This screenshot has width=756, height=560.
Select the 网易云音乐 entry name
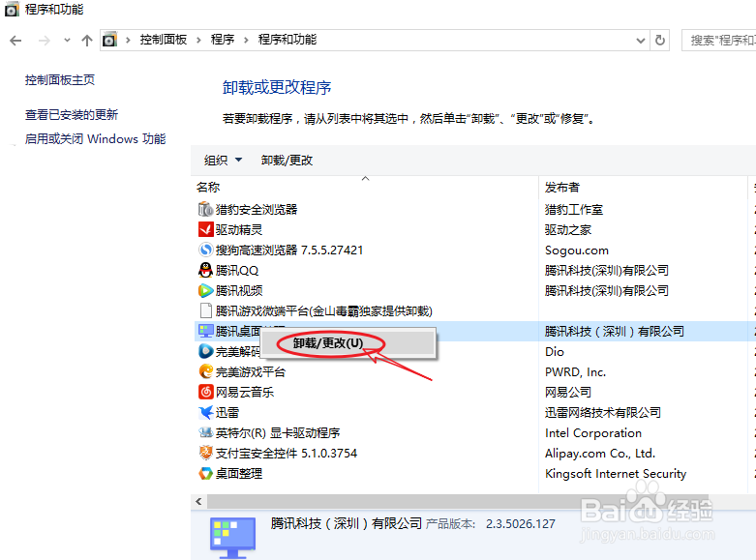pyautogui.click(x=245, y=392)
